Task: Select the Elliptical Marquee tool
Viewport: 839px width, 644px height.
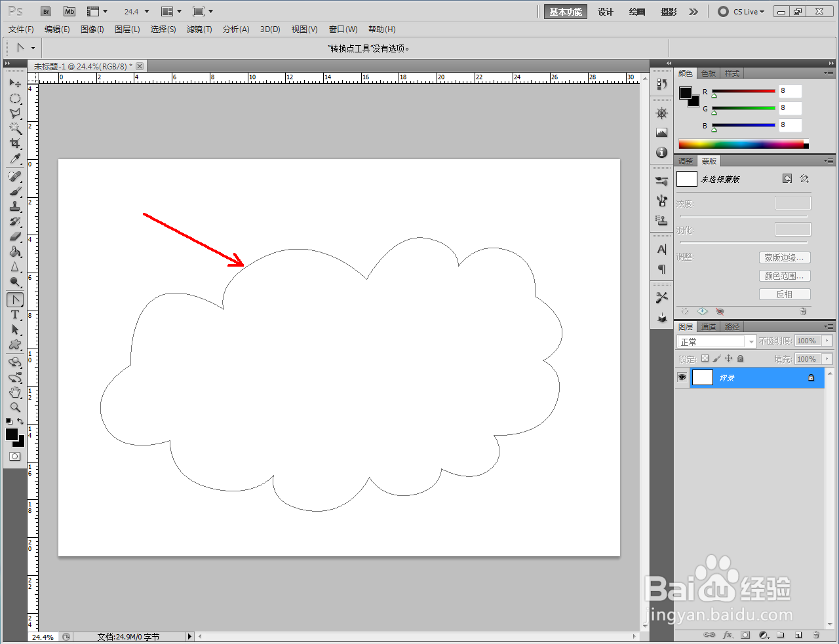Action: coord(15,98)
